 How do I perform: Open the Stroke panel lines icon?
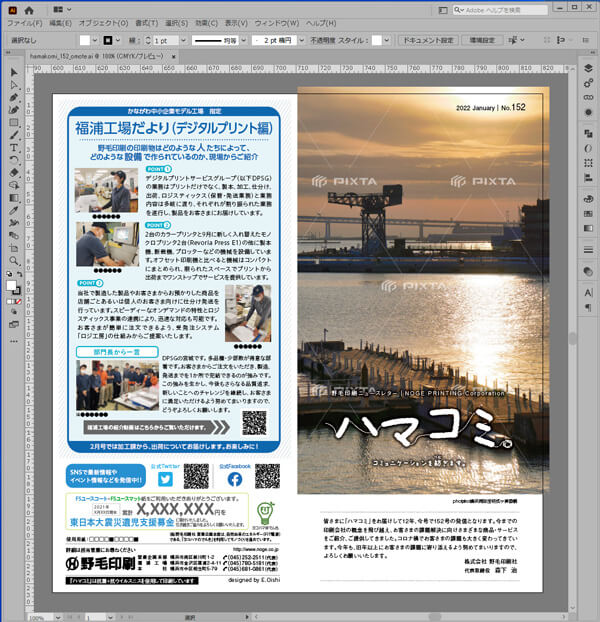[588, 250]
